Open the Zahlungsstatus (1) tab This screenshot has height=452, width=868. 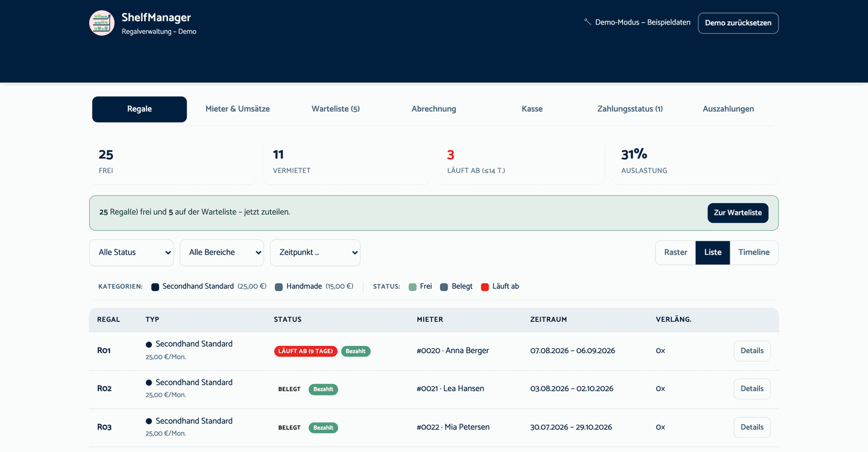click(630, 109)
